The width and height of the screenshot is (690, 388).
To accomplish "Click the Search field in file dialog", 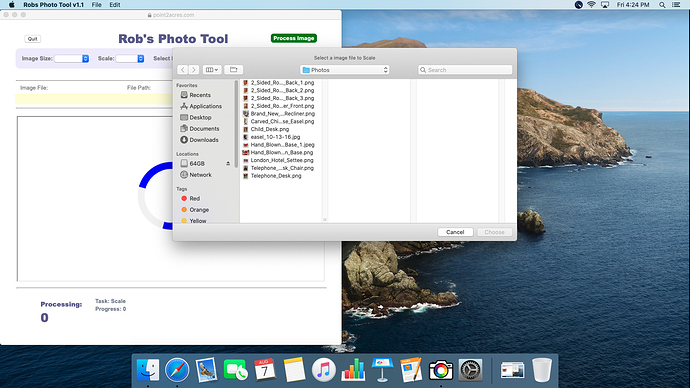I will (465, 70).
